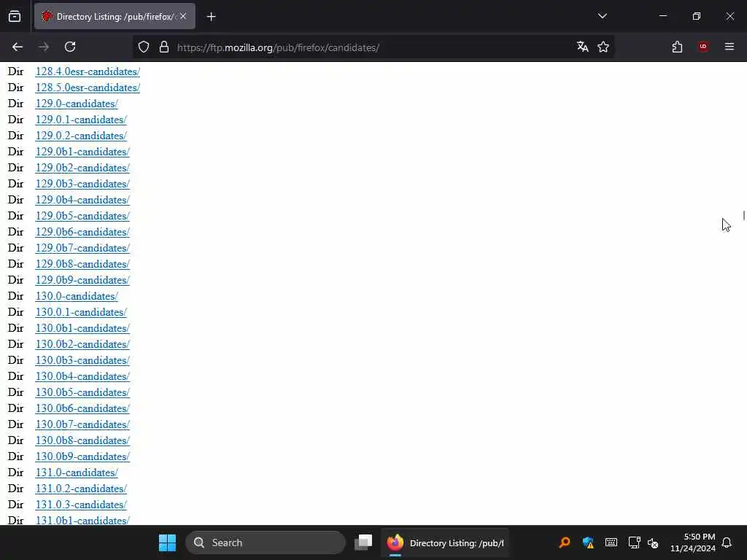Select the Directory Listing browser tab
The width and height of the screenshot is (747, 560).
coord(115,16)
